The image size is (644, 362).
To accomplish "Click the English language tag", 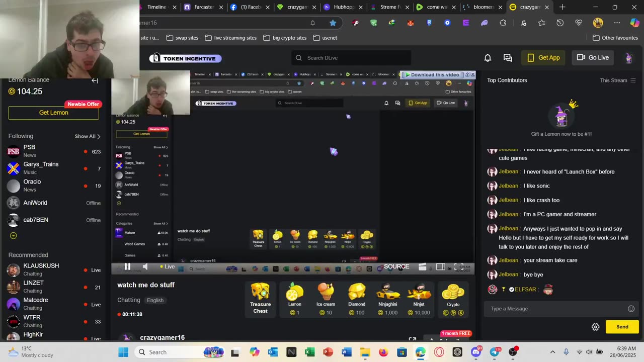I will [155, 300].
